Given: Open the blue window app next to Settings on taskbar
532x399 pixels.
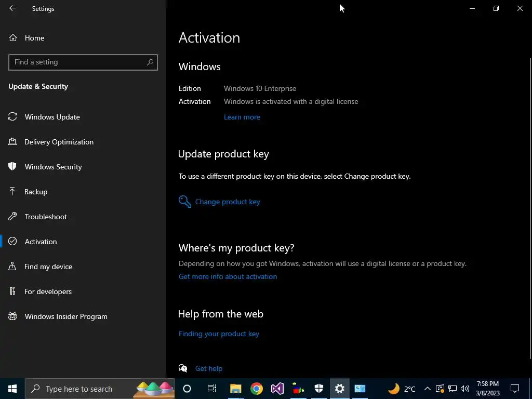Looking at the screenshot, I should click(360, 389).
